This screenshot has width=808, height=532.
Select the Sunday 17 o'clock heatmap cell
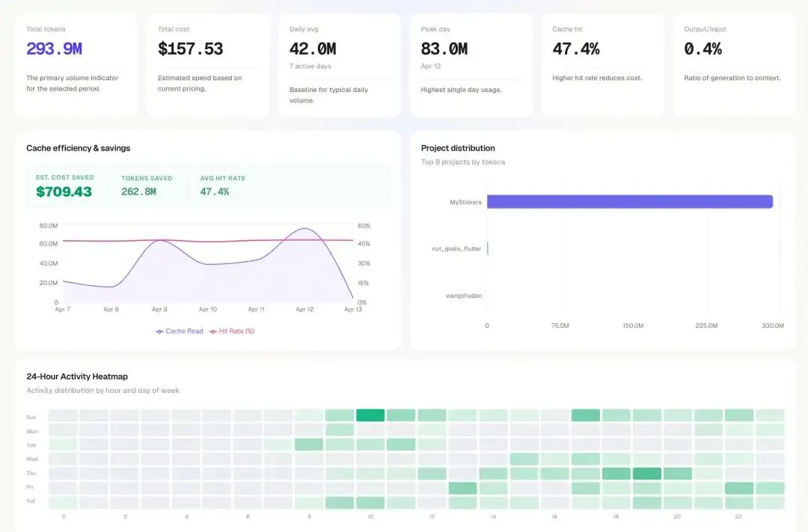[x=585, y=415]
